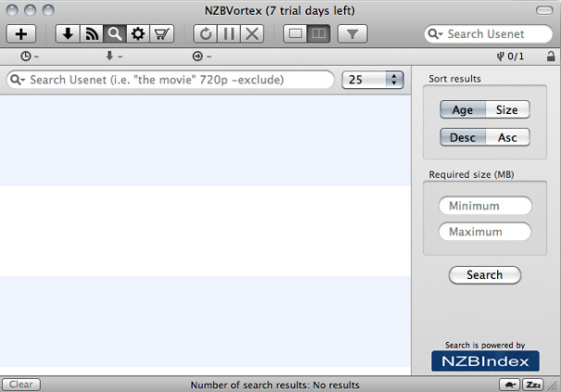The image size is (561, 392).
Task: Open the downloads view arrow icon
Action: point(68,34)
